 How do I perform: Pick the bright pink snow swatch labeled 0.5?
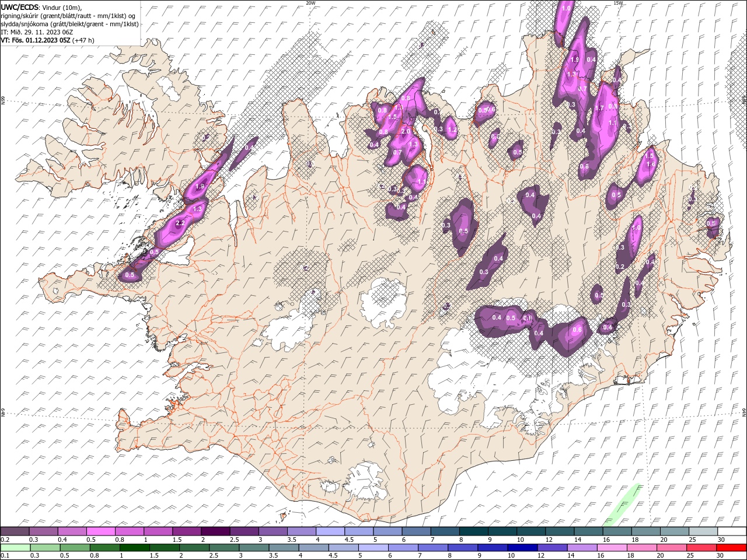click(x=100, y=531)
